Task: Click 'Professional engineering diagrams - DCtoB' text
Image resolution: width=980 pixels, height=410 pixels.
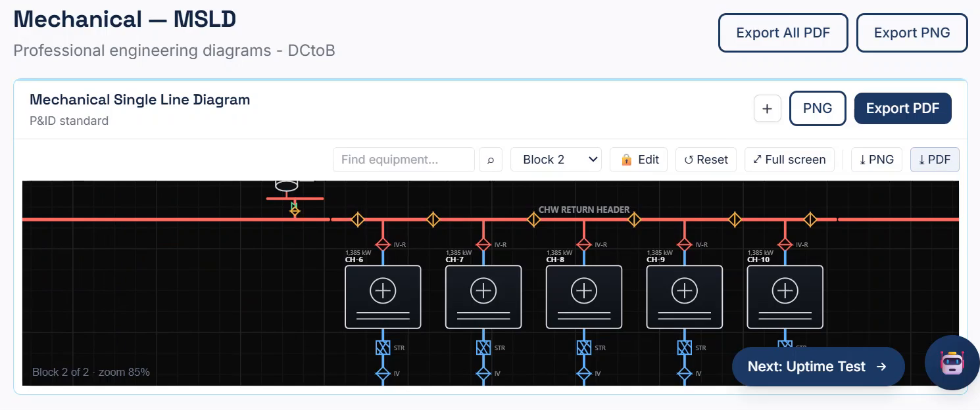Action: click(174, 51)
